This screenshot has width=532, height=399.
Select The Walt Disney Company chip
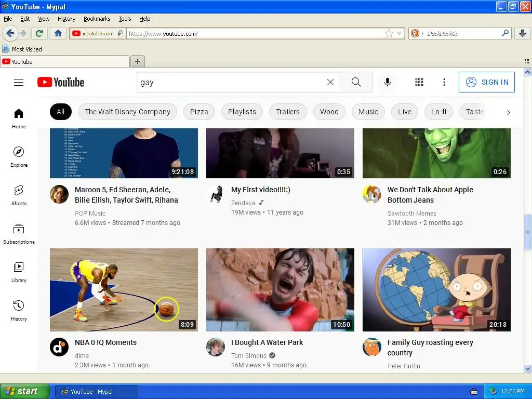(x=127, y=112)
